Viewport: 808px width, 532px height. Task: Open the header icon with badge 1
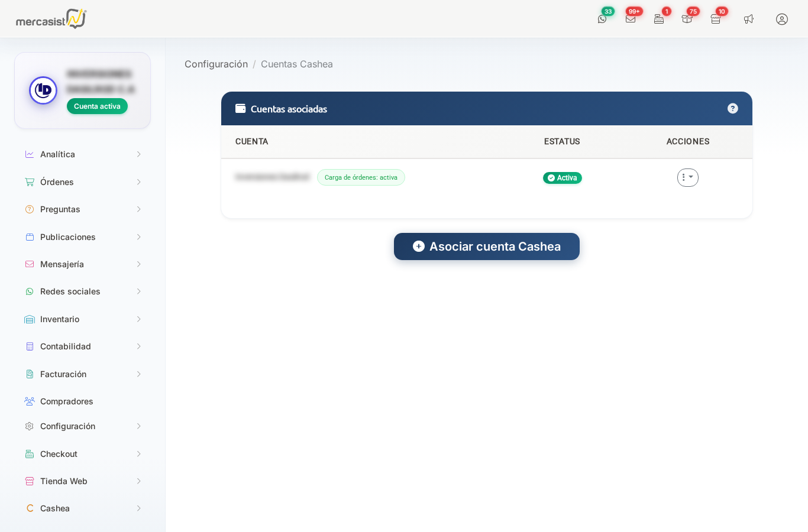click(659, 19)
